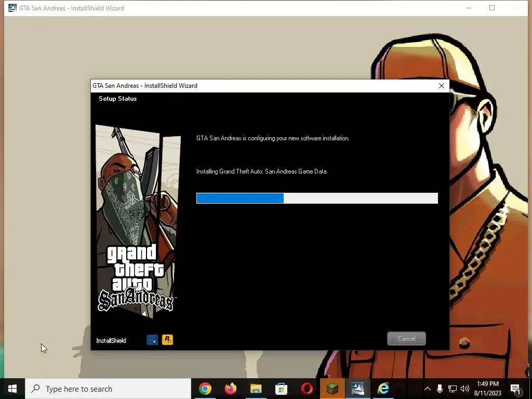Open the notification center

515,389
